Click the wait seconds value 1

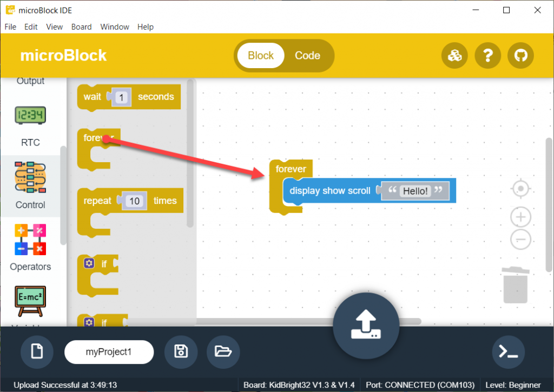pyautogui.click(x=121, y=97)
